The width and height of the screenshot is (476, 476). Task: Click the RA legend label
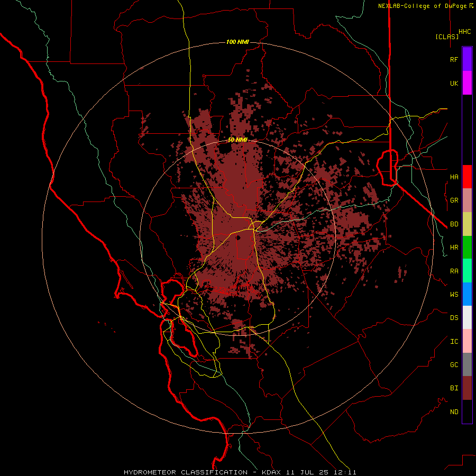click(454, 271)
